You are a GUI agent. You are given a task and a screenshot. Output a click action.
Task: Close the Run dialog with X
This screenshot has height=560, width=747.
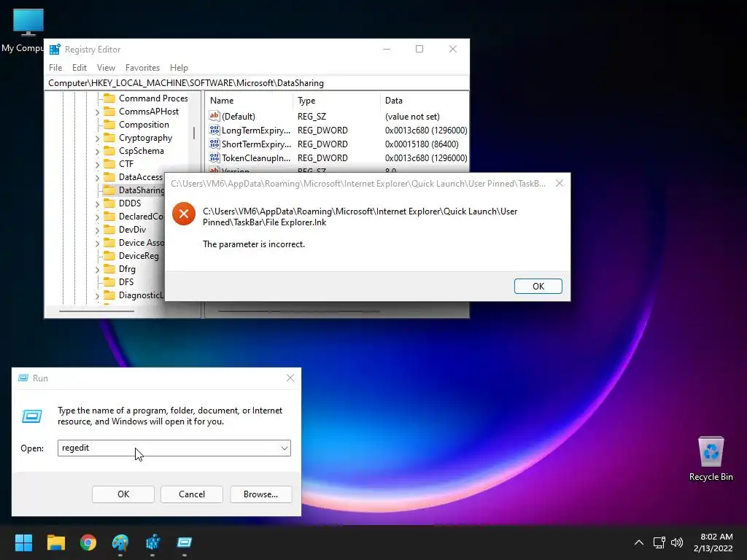(x=290, y=378)
